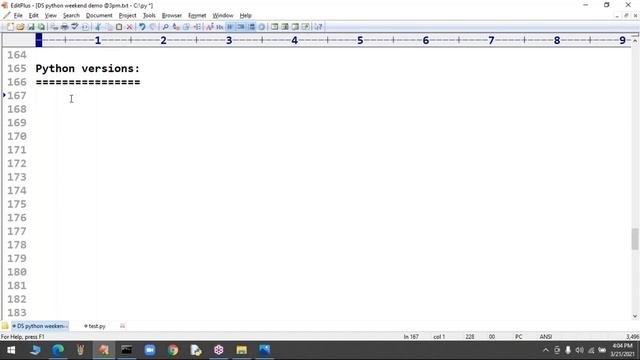
Task: Cut selection with the scissors icon
Action: (x=98, y=27)
